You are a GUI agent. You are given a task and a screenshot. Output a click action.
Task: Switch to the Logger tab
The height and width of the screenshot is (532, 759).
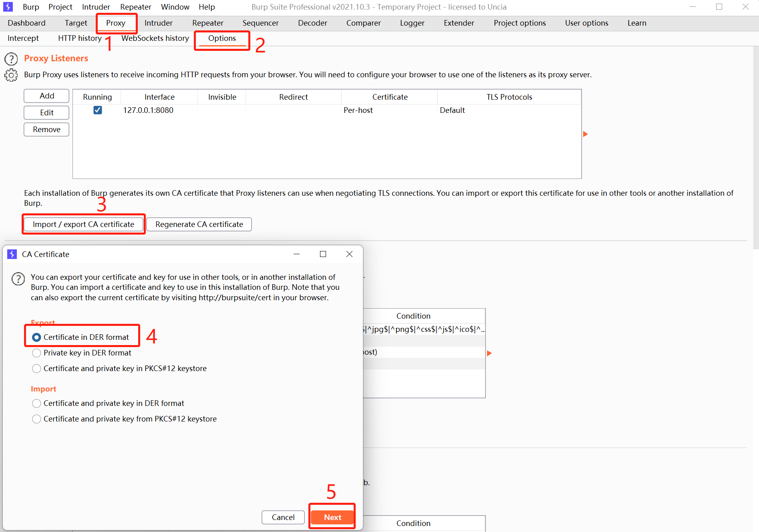click(x=412, y=23)
